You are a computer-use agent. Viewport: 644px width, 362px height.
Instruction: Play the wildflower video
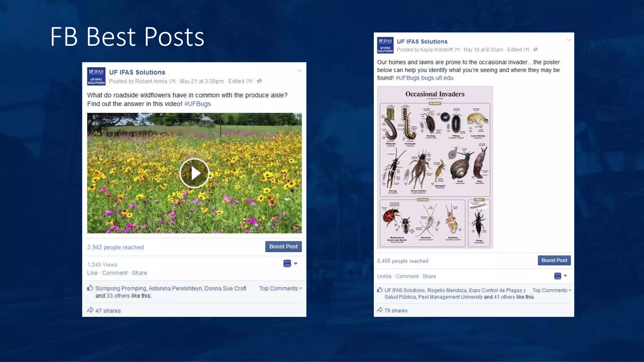coord(194,173)
